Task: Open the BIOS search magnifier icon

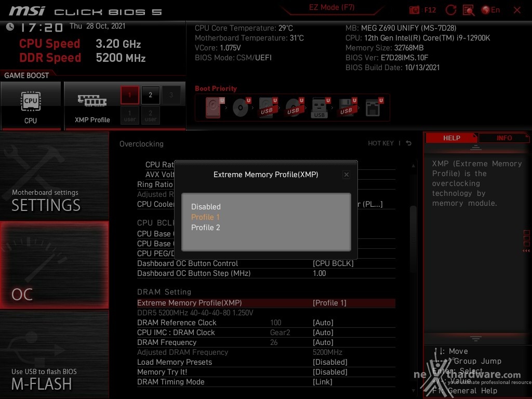Action: [x=469, y=10]
